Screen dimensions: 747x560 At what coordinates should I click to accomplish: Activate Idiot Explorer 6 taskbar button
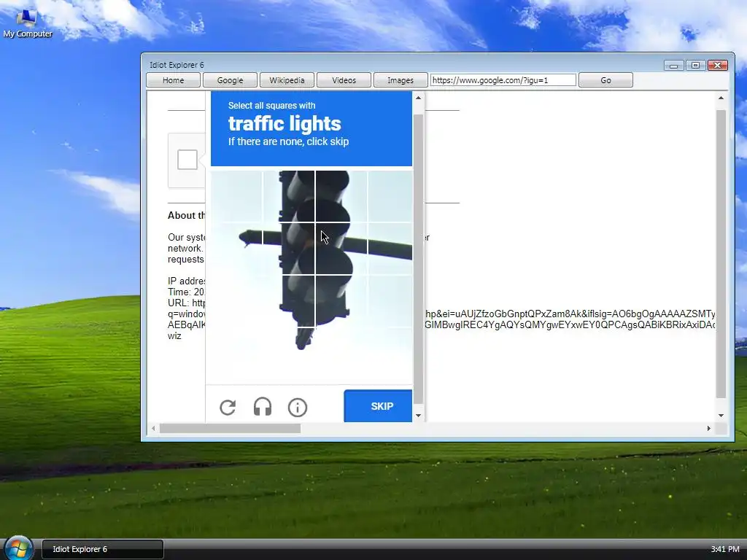pyautogui.click(x=103, y=549)
